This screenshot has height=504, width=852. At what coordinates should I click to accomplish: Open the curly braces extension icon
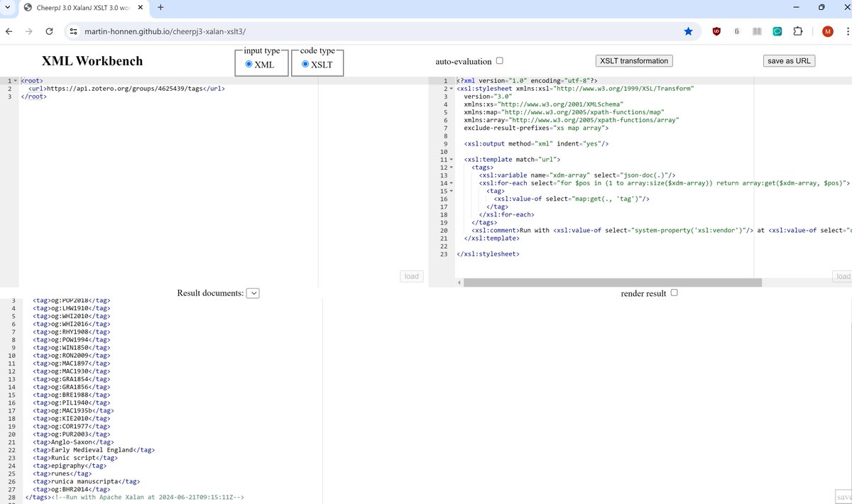tap(737, 31)
